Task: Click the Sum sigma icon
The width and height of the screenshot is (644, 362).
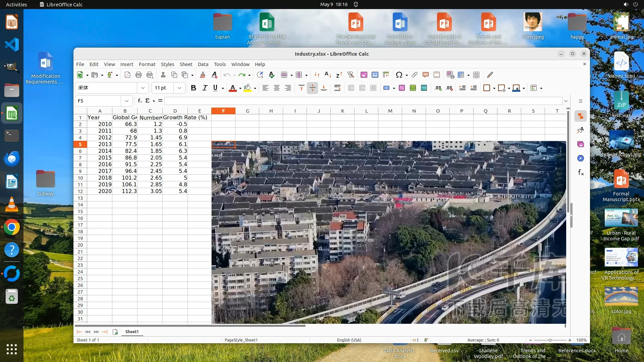Action: (147, 101)
